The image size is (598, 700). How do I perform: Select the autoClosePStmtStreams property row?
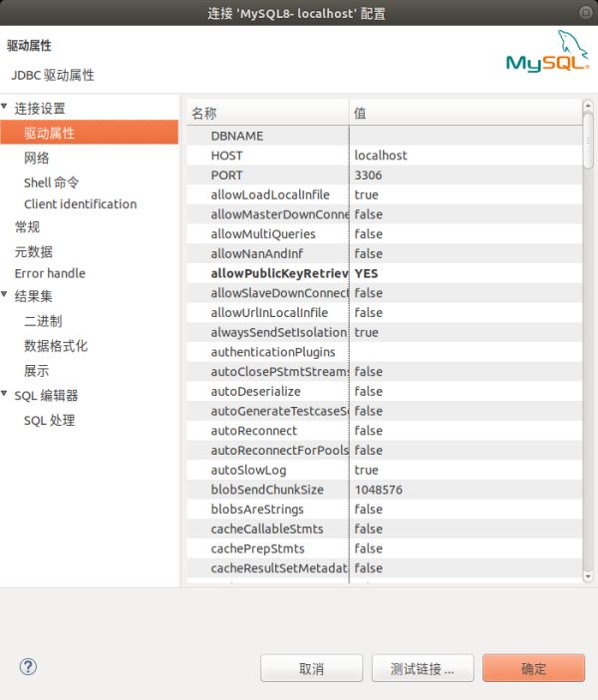pos(385,371)
